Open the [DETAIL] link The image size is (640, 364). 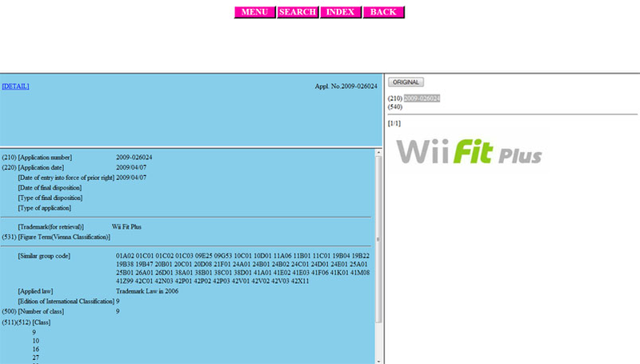(x=15, y=86)
